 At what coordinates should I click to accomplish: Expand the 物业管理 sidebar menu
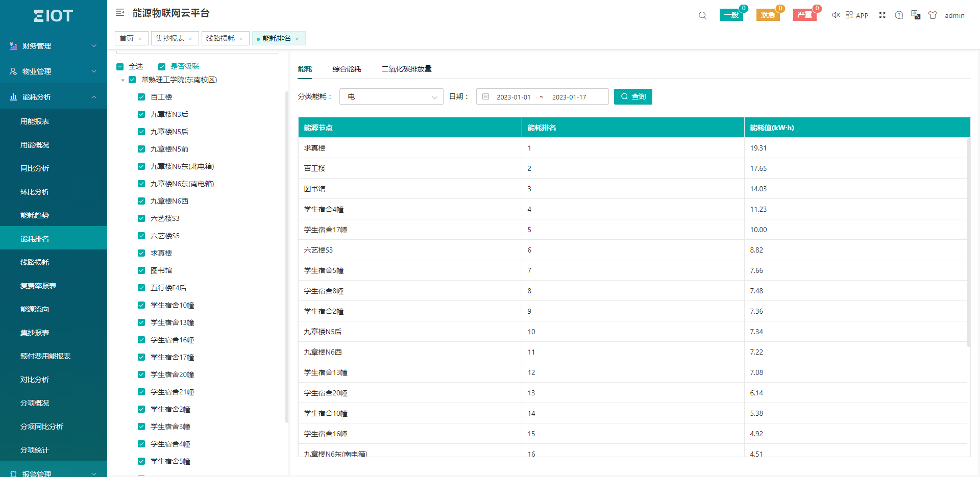pyautogui.click(x=54, y=71)
